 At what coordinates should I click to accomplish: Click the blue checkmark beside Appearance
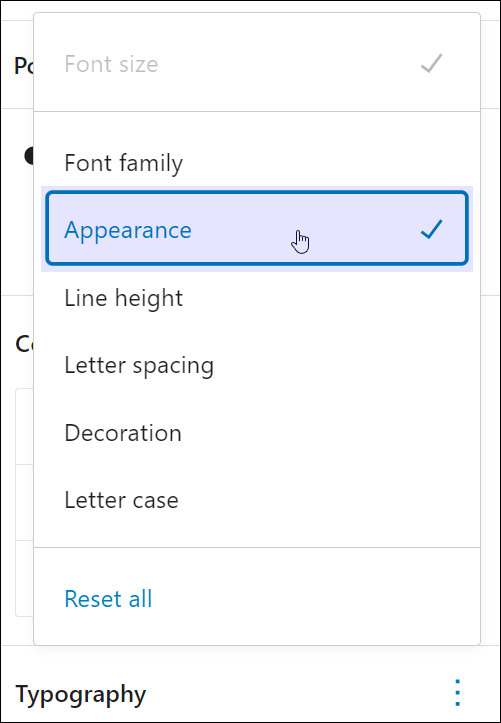[x=431, y=229]
